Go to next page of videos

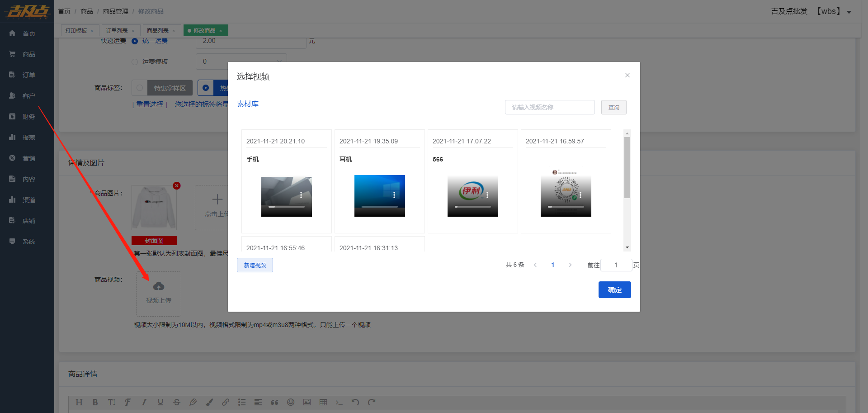[570, 265]
